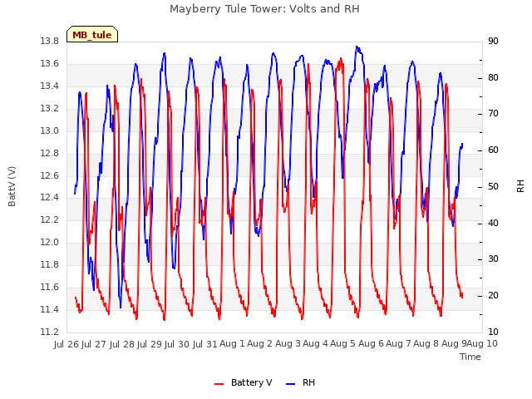The width and height of the screenshot is (532, 399).
Task: Click the 20 RH tick label
Action: (x=493, y=296)
